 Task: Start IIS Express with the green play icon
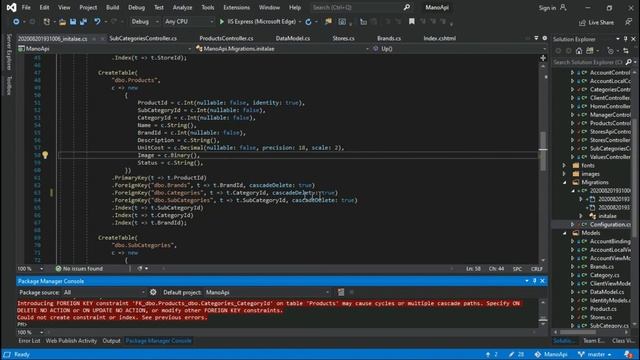click(222, 22)
